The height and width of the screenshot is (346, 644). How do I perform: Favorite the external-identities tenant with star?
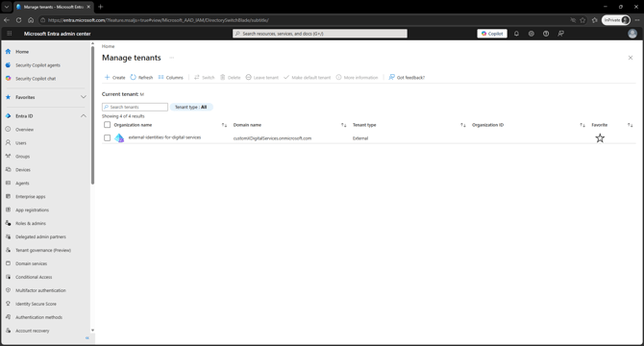point(600,137)
